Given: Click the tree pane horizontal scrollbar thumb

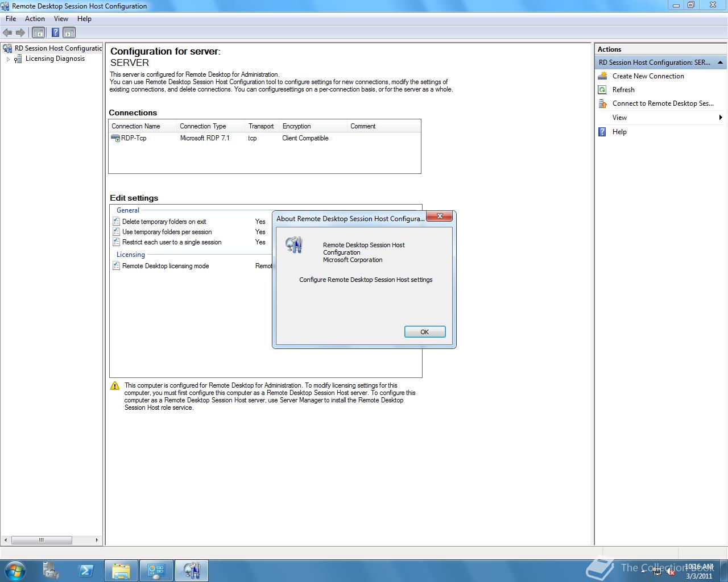Looking at the screenshot, I should coord(42,540).
